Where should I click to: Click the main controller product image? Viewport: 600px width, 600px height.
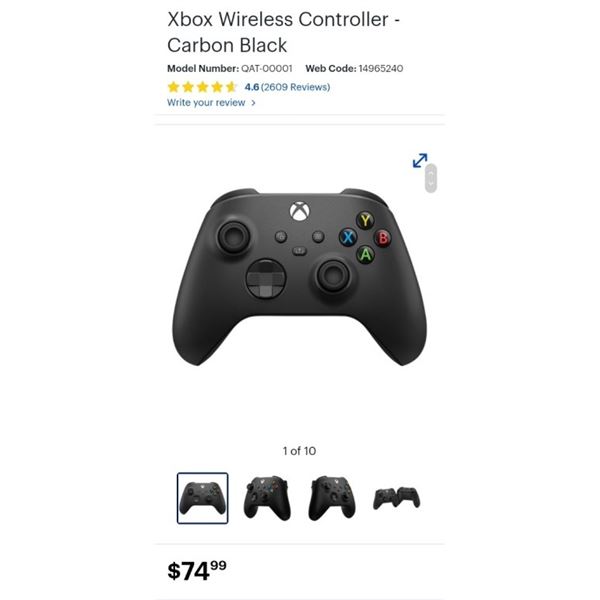coord(299,277)
